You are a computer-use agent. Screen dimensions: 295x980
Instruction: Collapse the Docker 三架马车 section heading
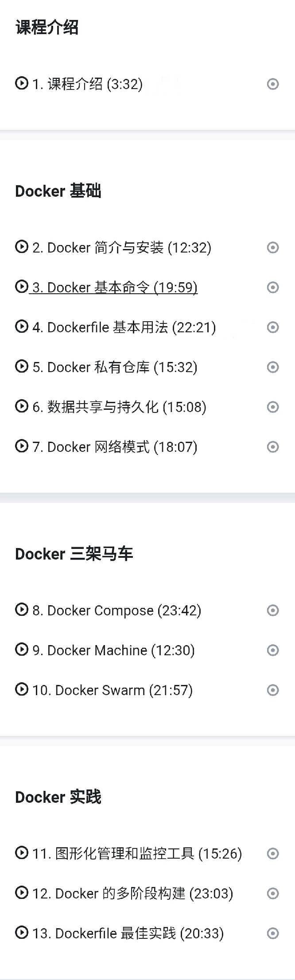click(74, 554)
